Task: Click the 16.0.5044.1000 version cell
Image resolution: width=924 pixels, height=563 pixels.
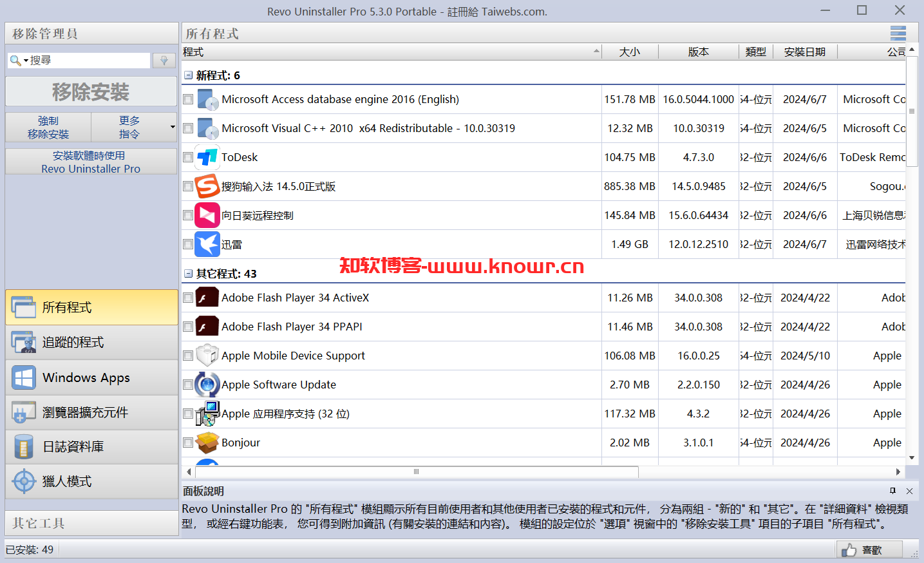Action: (699, 99)
